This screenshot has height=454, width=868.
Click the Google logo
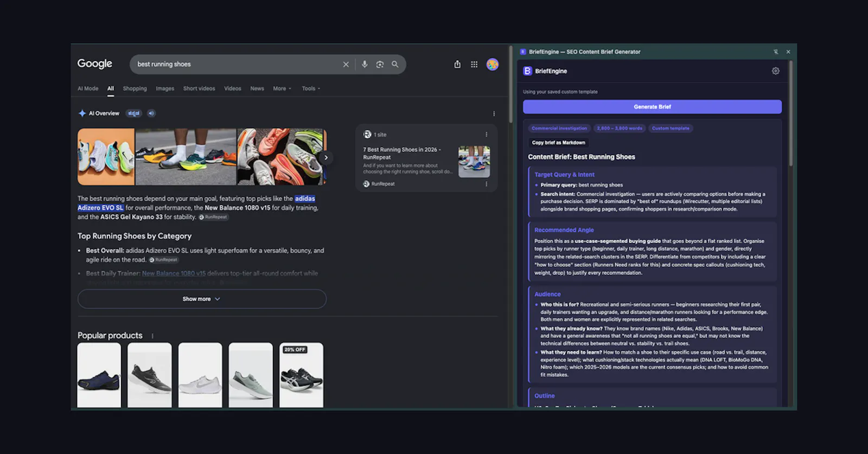point(95,63)
